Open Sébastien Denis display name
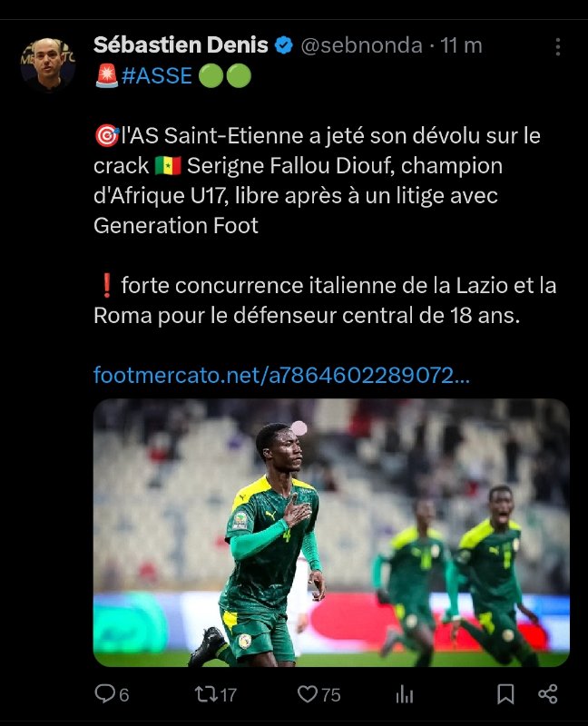 tap(181, 45)
